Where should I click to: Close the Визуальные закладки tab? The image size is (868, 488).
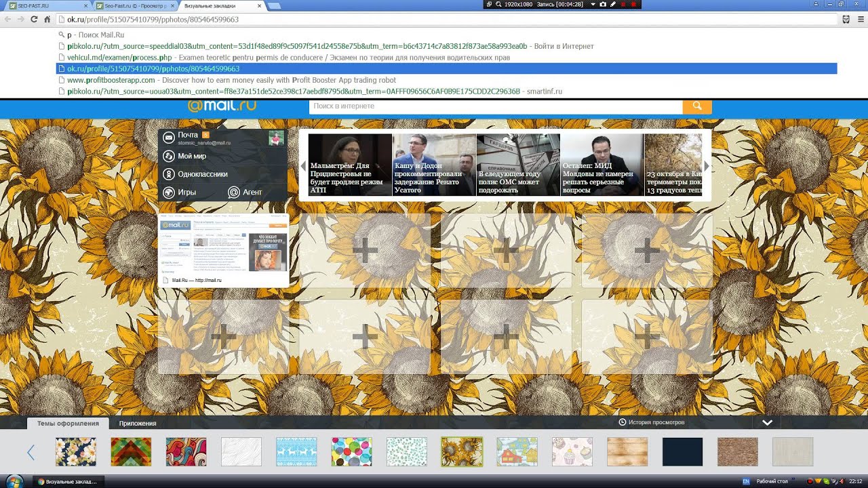coord(258,5)
